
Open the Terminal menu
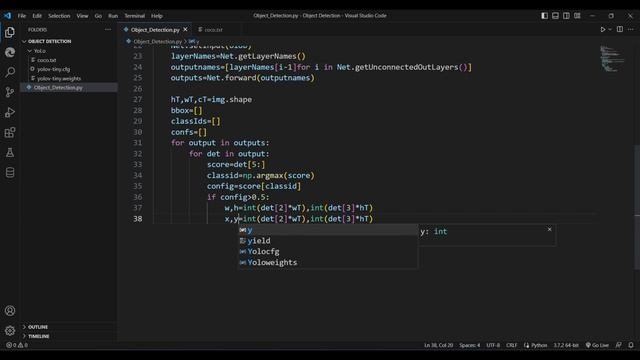135,16
